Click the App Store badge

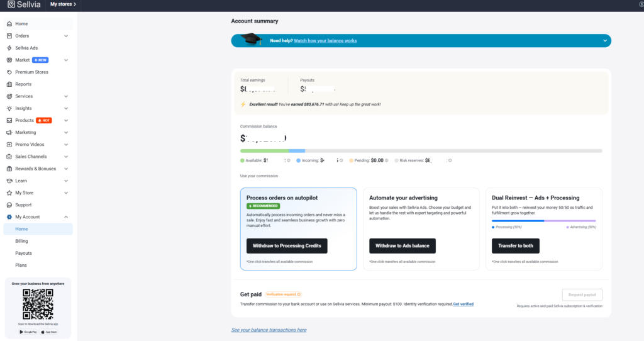point(49,332)
